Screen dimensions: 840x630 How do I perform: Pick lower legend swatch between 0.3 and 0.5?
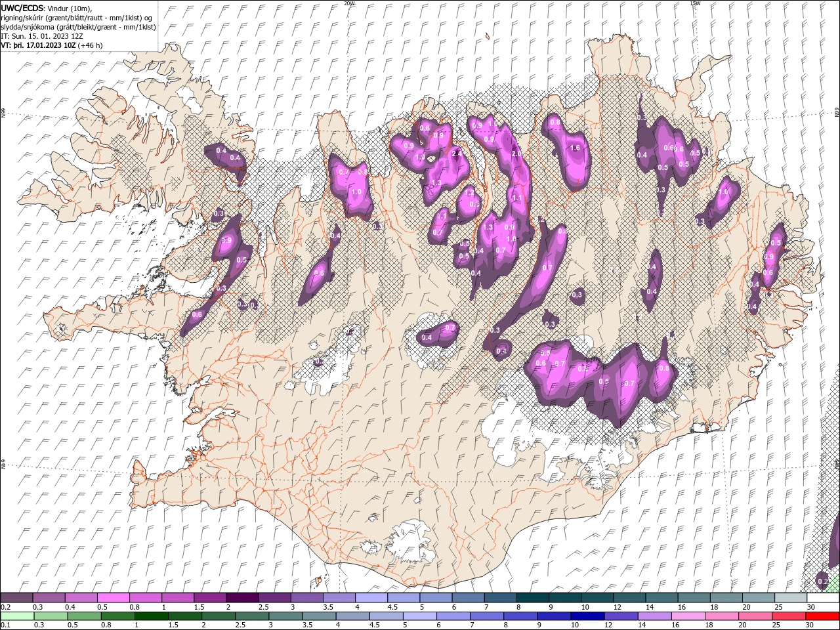click(51, 616)
